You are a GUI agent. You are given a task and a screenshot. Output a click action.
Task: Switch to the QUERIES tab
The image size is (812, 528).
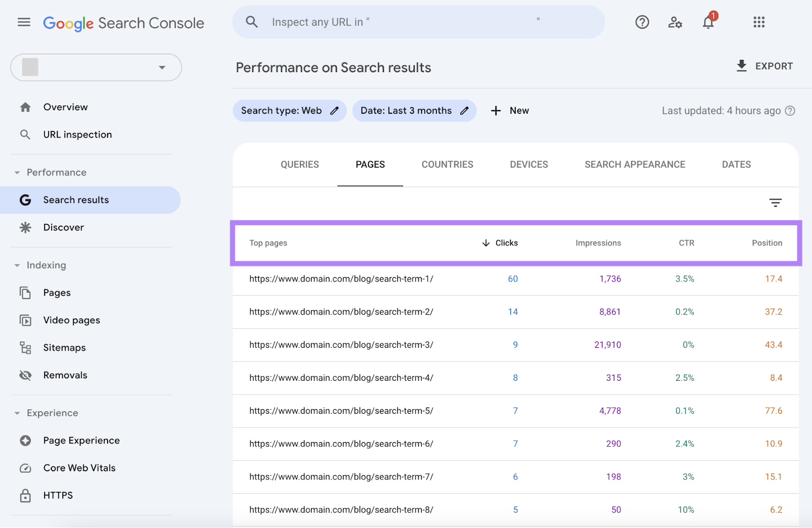pyautogui.click(x=299, y=164)
